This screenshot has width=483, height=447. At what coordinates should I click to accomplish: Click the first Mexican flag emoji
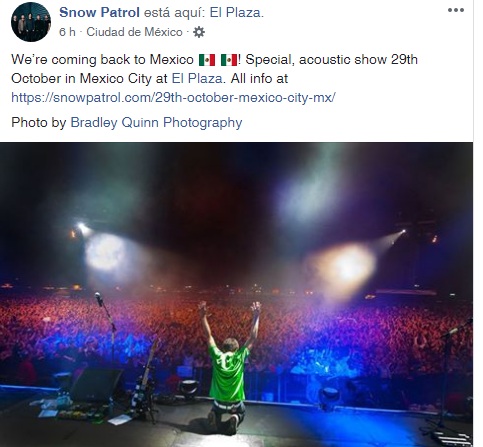tap(207, 60)
